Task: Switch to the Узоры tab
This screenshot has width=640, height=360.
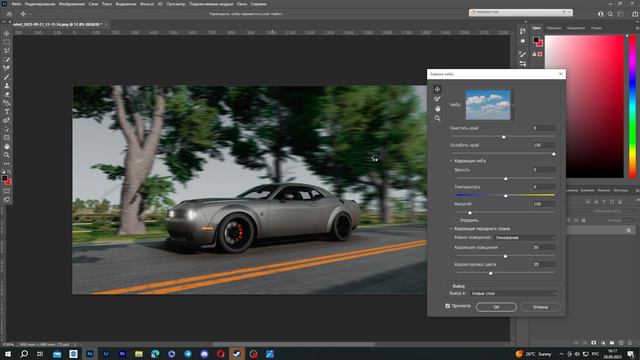Action: (x=596, y=28)
